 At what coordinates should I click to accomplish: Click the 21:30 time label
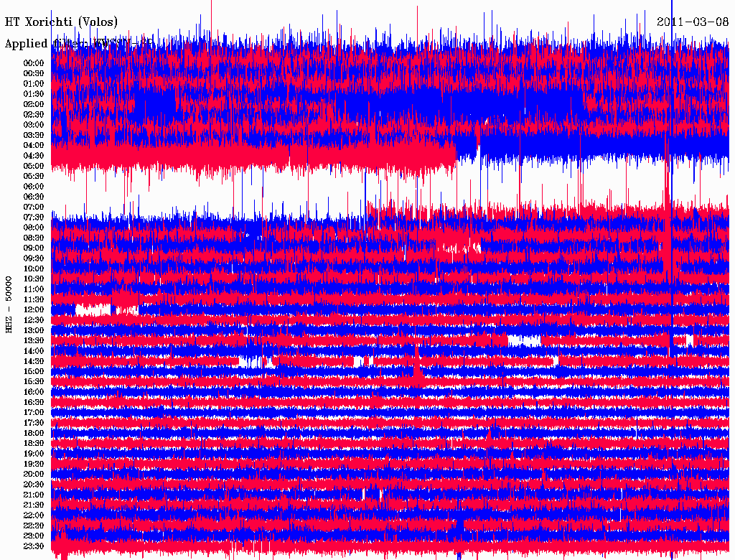[x=34, y=505]
